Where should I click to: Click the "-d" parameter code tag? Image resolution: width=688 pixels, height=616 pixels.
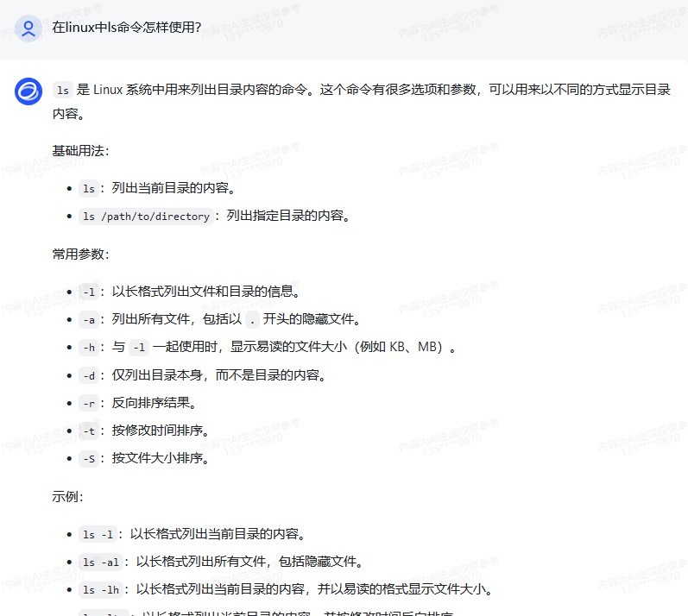click(89, 375)
